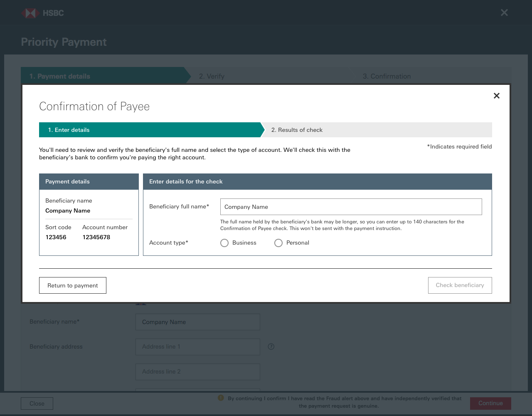532x416 pixels.
Task: Click the HSBC logo in the header
Action: [x=42, y=13]
